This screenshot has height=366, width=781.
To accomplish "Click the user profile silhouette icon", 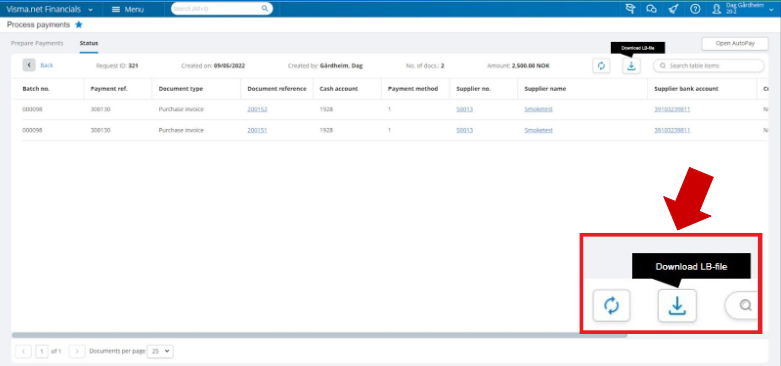I will [717, 9].
